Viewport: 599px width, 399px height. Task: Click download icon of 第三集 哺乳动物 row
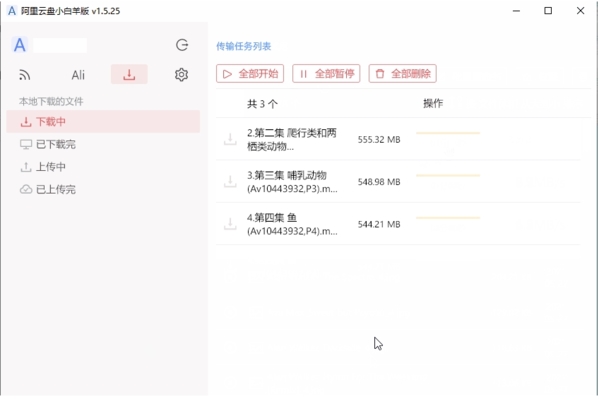coord(230,182)
